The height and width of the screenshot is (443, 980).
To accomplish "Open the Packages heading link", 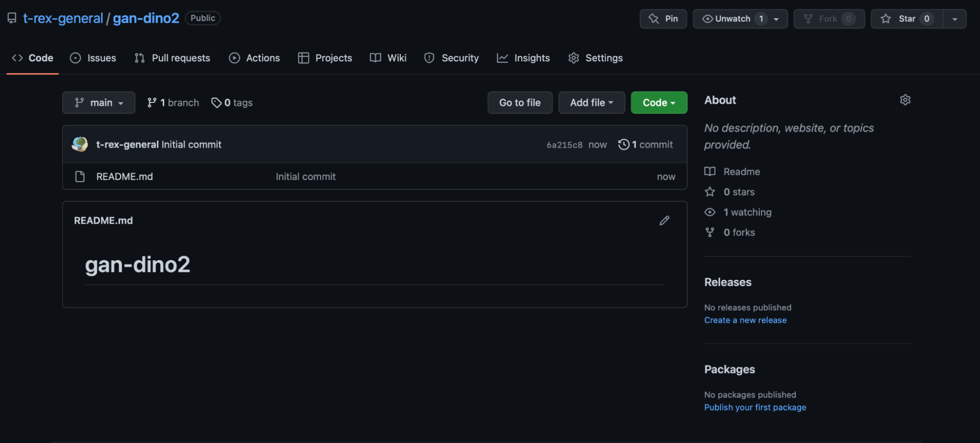I will [x=730, y=369].
